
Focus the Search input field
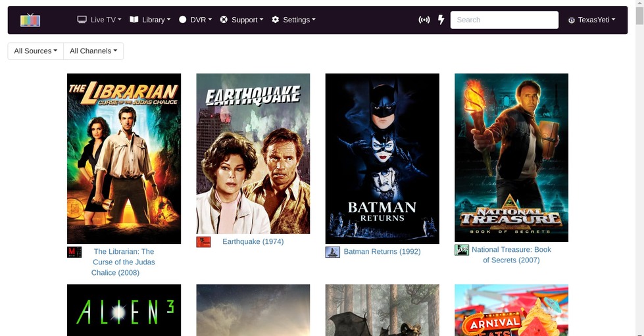tap(505, 20)
